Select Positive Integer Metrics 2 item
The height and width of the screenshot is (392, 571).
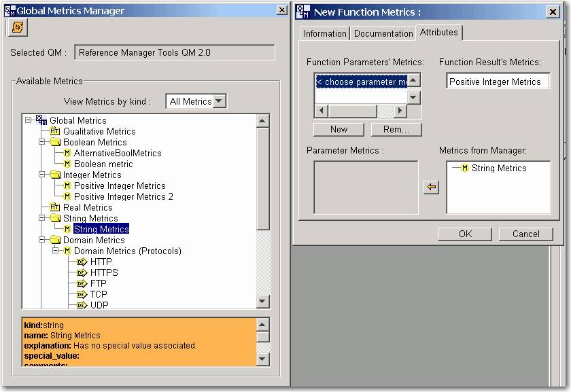[x=123, y=196]
